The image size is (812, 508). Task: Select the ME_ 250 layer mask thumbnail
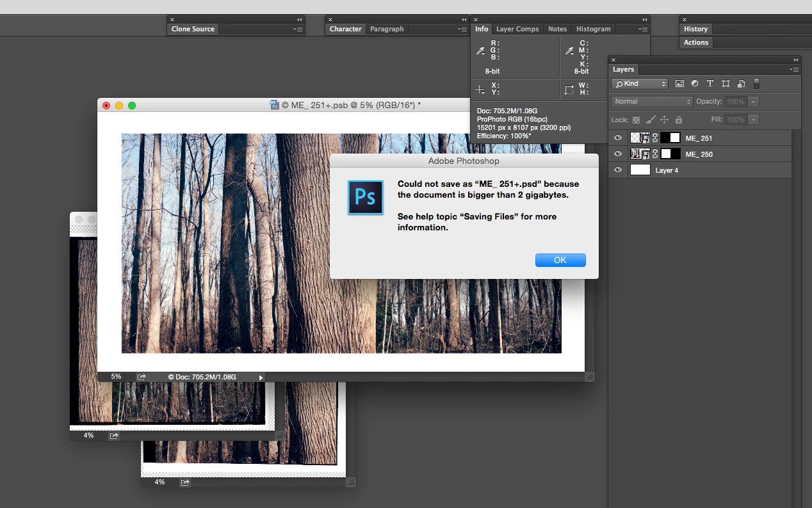pyautogui.click(x=670, y=154)
